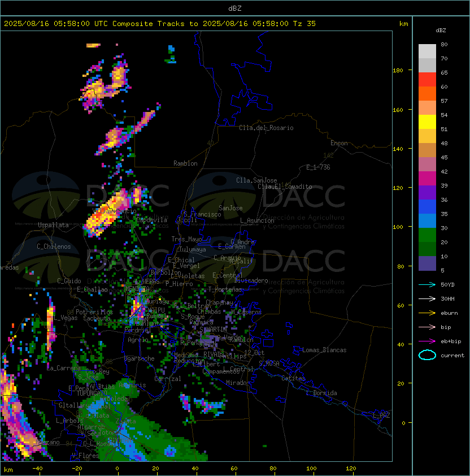
Task: Pick the bright yellow 51–54 dBZ swatch
Action: pyautogui.click(x=427, y=122)
